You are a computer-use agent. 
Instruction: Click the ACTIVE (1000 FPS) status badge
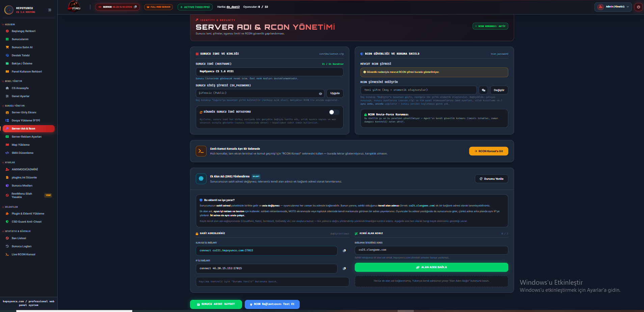[195, 7]
